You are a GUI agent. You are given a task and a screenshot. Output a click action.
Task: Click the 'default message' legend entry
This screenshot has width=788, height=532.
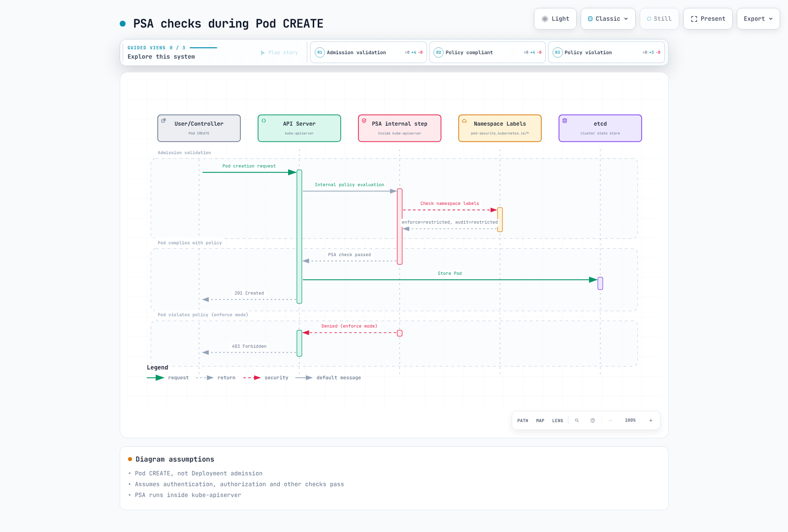point(328,378)
